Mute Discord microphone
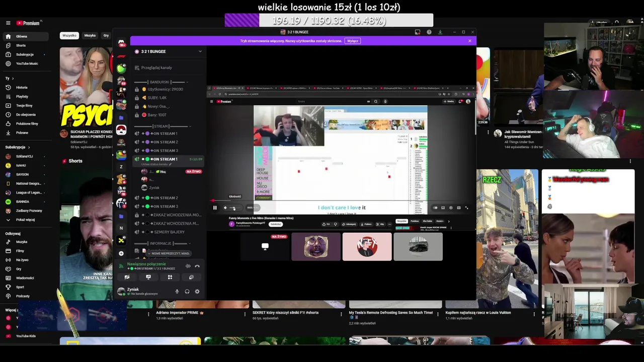The image size is (644, 362). click(177, 291)
